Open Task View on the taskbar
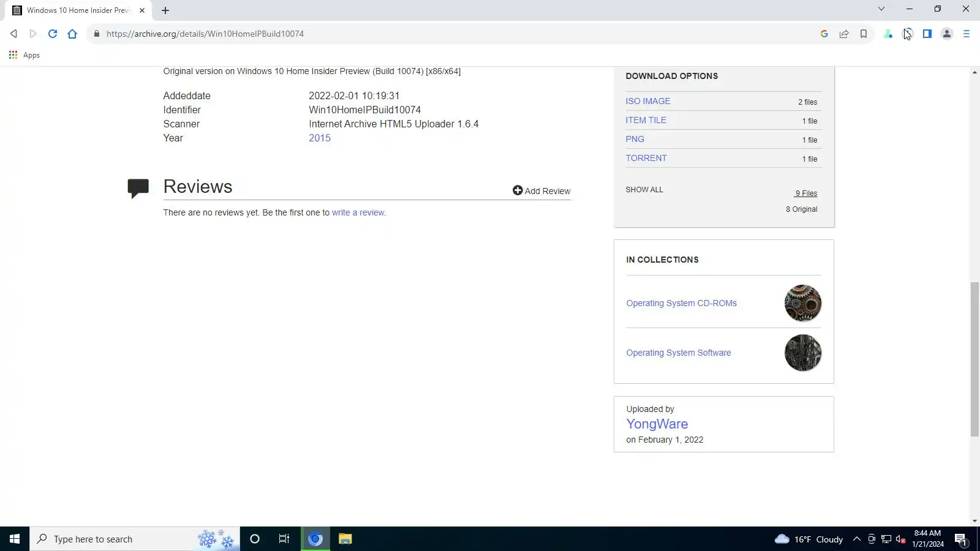980x551 pixels. [284, 539]
